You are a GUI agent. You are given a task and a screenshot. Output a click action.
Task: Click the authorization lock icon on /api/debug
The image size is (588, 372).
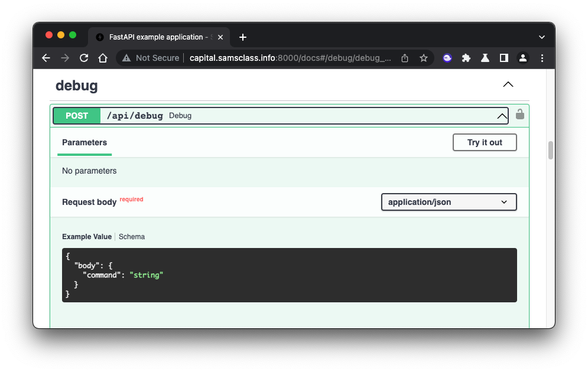520,115
